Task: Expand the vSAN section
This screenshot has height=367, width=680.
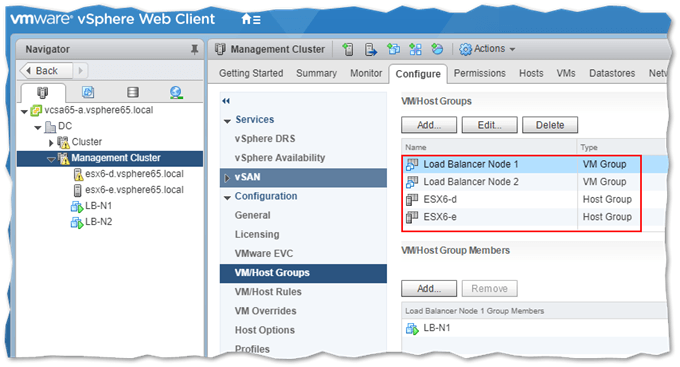Action: coord(227,178)
